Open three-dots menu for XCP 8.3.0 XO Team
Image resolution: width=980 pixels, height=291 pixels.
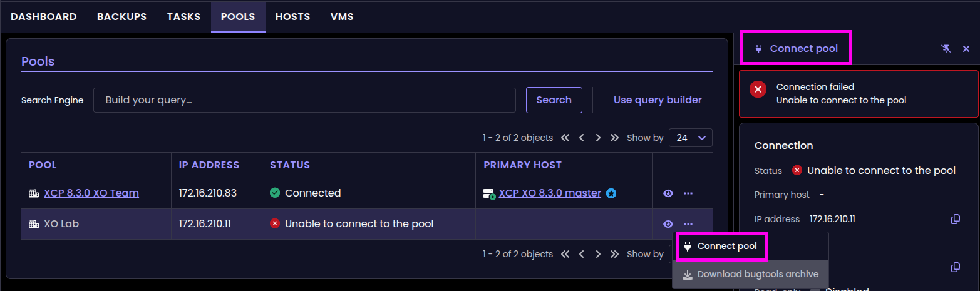pos(688,193)
